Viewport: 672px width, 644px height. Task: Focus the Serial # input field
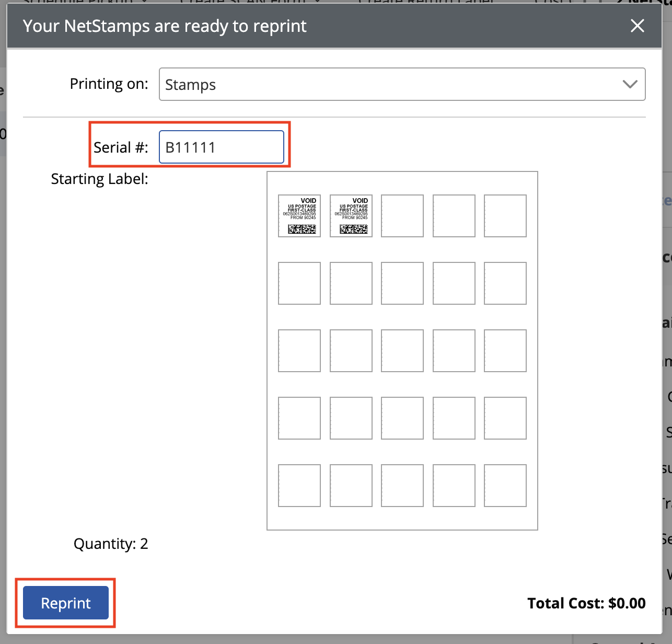(222, 147)
